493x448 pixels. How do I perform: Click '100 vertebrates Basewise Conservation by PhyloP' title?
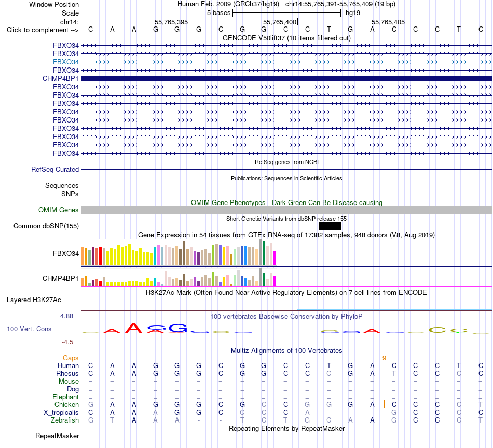[286, 317]
